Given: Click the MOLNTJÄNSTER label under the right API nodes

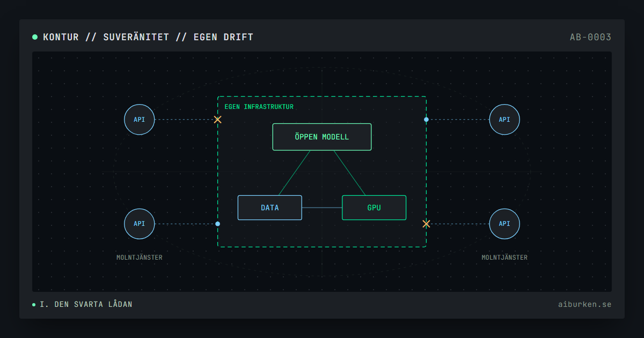Looking at the screenshot, I should click(504, 258).
